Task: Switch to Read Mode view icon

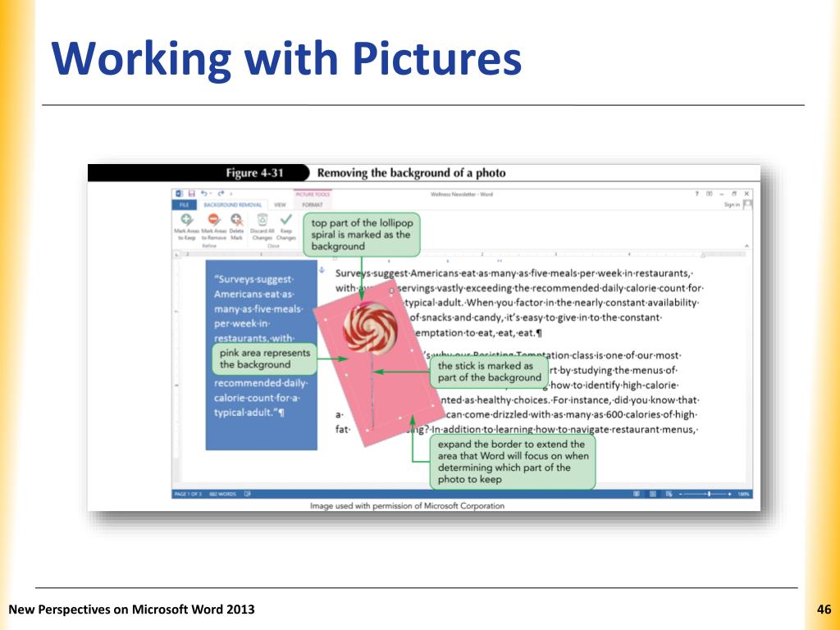Action: [637, 494]
